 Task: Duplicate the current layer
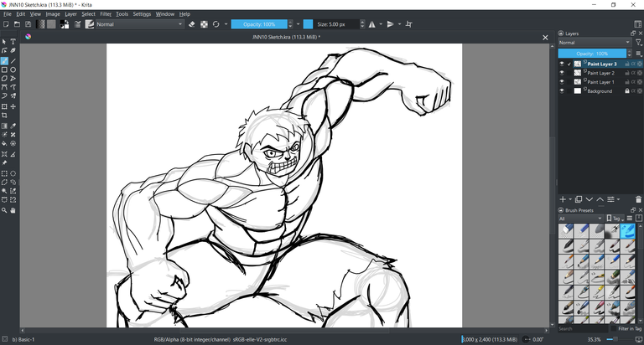pyautogui.click(x=579, y=199)
